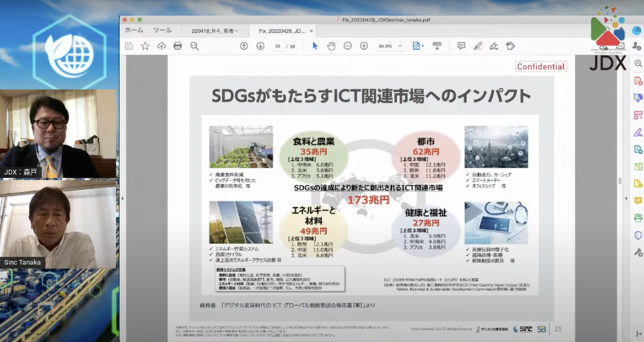The image size is (644, 342).
Task: Add a comment with speech bubble icon
Action: click(461, 46)
